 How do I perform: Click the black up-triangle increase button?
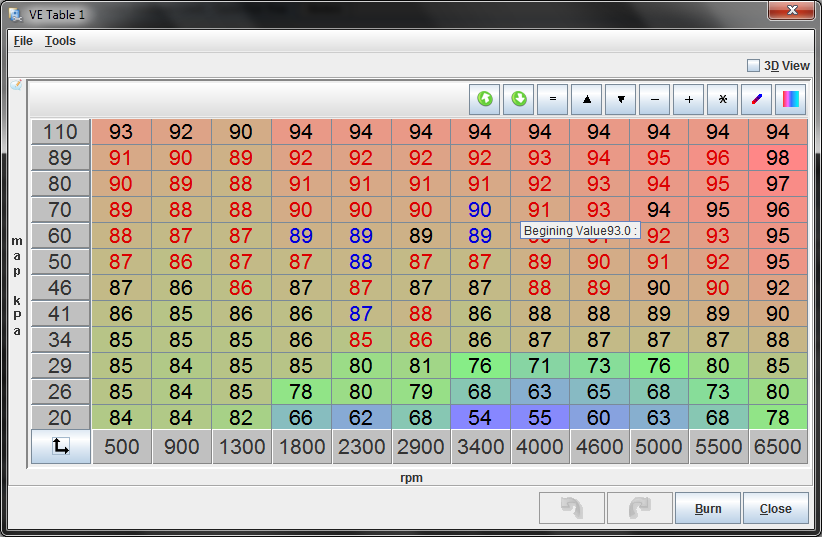pos(587,99)
